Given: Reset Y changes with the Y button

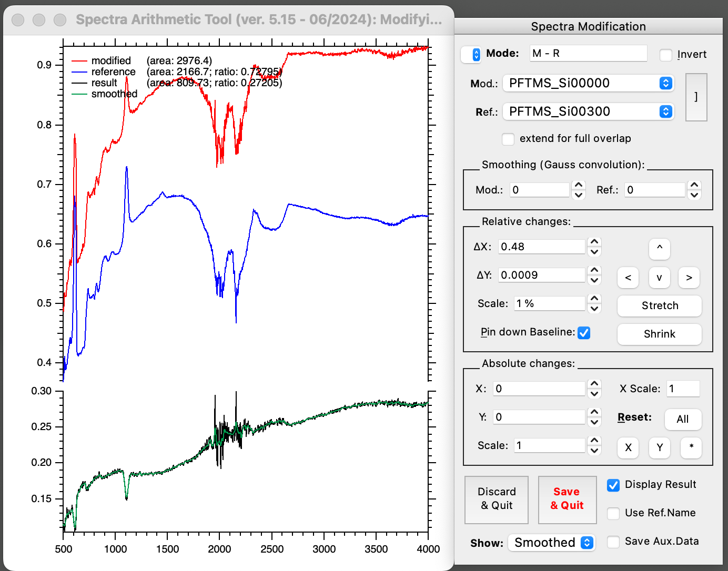Looking at the screenshot, I should click(x=659, y=447).
